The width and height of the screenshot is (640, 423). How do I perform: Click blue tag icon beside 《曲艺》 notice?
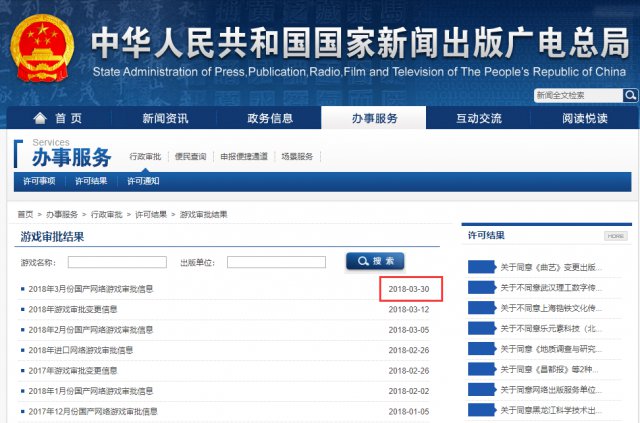[482, 267]
